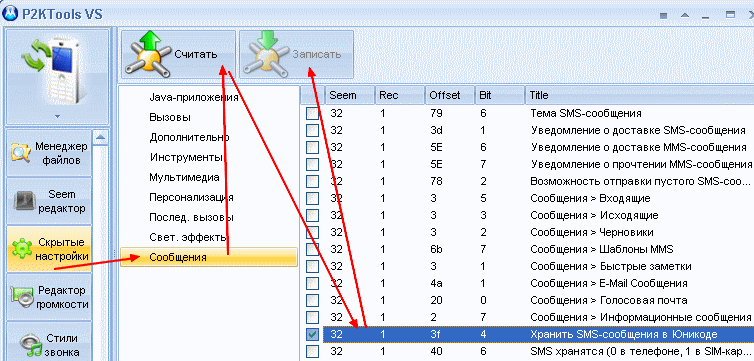Select Дополнительно category
Viewport: 754px width, 361px height.
pos(189,137)
